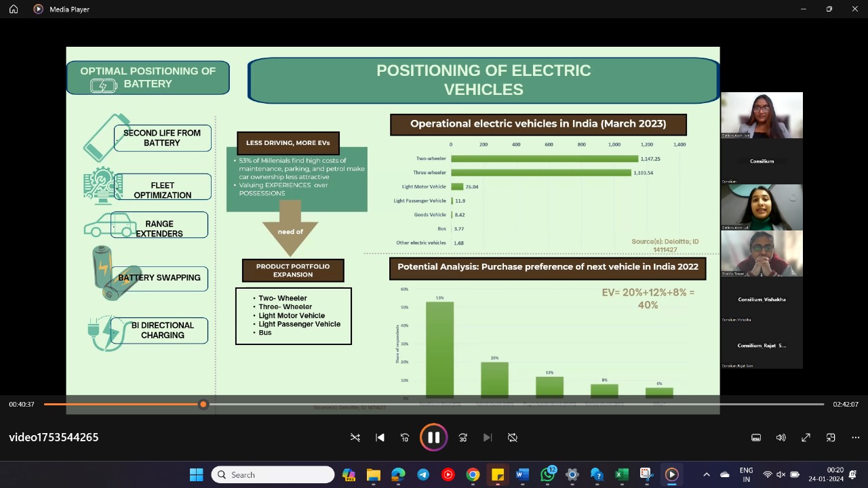Open date and time notification panel
This screenshot has height=488, width=868.
coord(835,474)
